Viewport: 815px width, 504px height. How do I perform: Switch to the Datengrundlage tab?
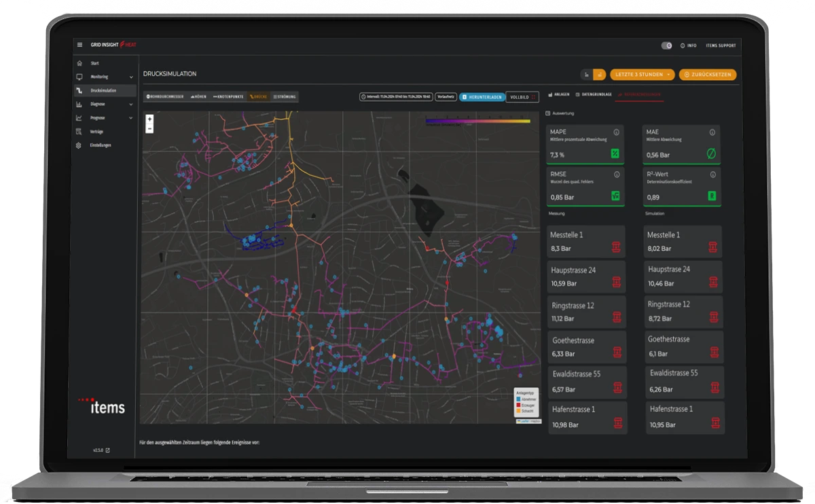[x=594, y=94]
